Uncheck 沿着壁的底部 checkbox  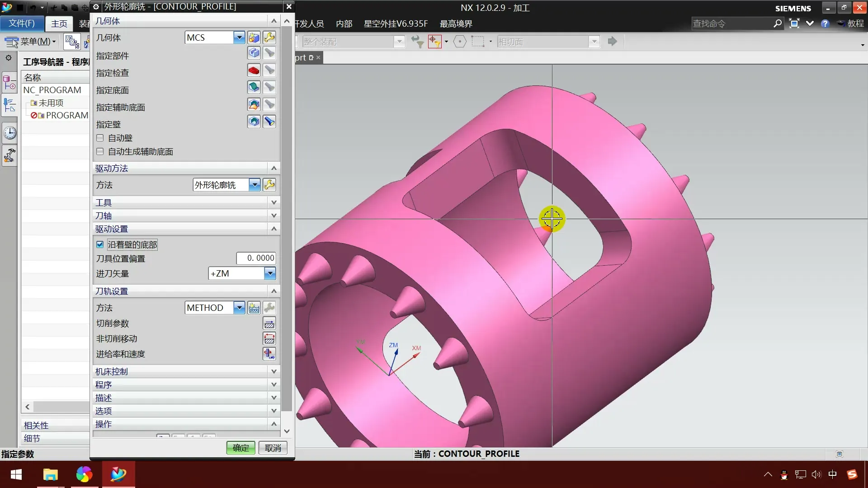click(100, 244)
